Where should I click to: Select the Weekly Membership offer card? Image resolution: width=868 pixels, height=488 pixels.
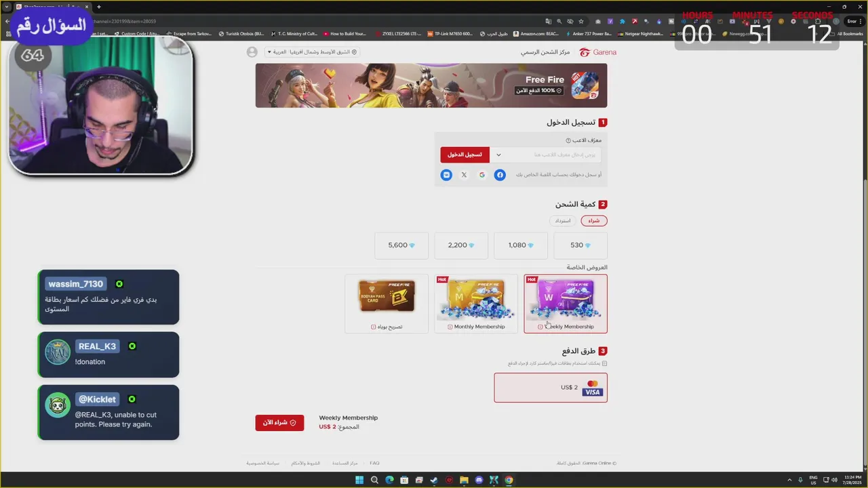point(566,304)
